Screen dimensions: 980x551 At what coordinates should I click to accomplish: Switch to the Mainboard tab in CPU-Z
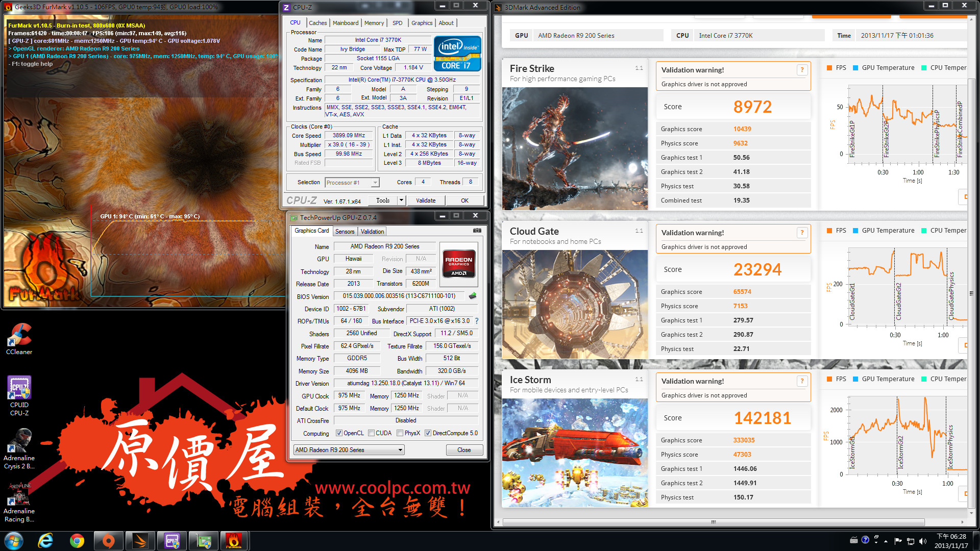[346, 23]
